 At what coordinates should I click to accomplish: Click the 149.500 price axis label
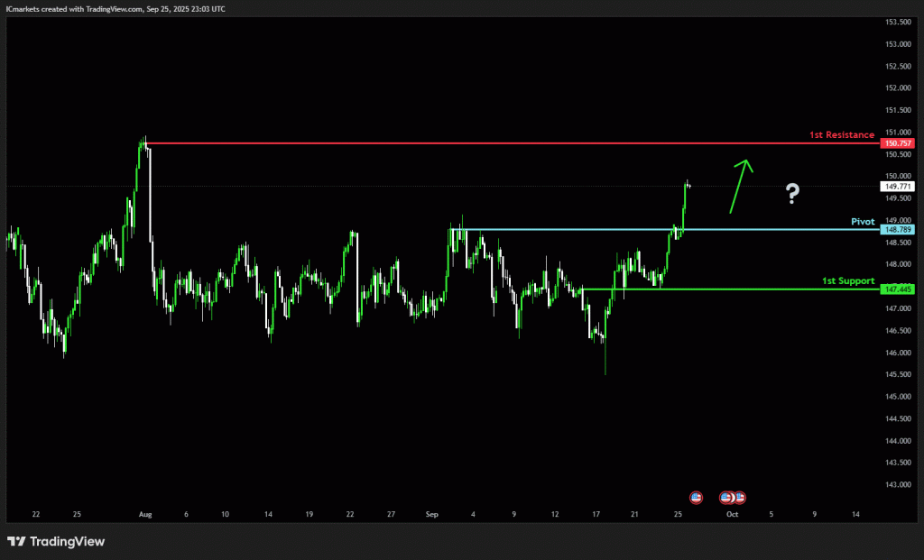click(898, 198)
